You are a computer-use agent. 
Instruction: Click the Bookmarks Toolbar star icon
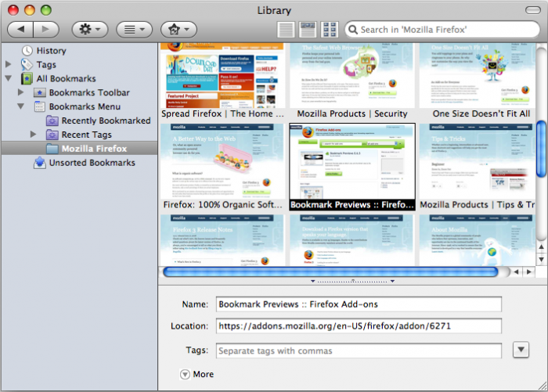tap(39, 92)
